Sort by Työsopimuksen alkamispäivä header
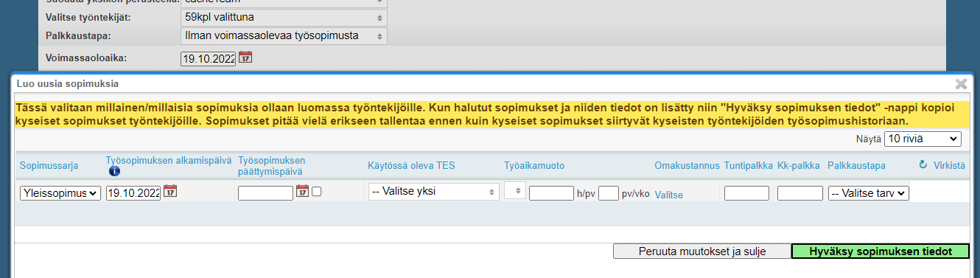980x278 pixels. [169, 160]
